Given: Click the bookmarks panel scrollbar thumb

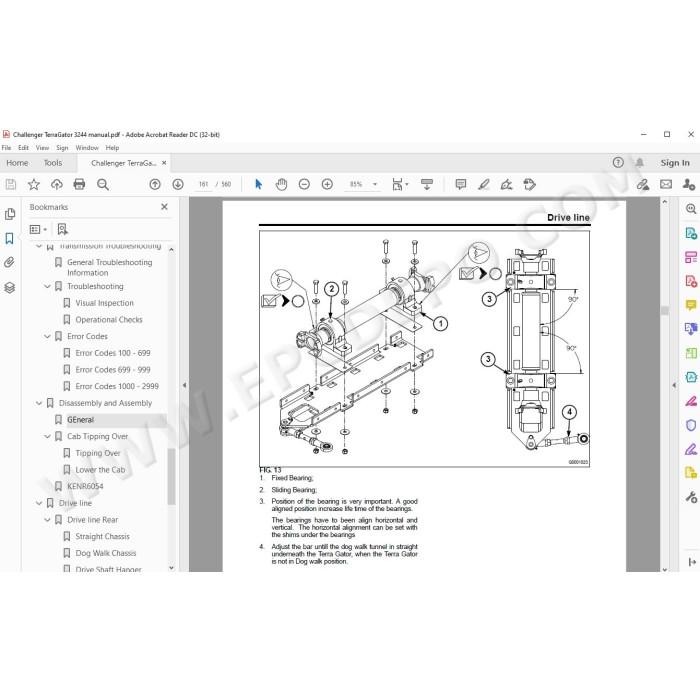Looking at the screenshot, I should click(x=171, y=476).
